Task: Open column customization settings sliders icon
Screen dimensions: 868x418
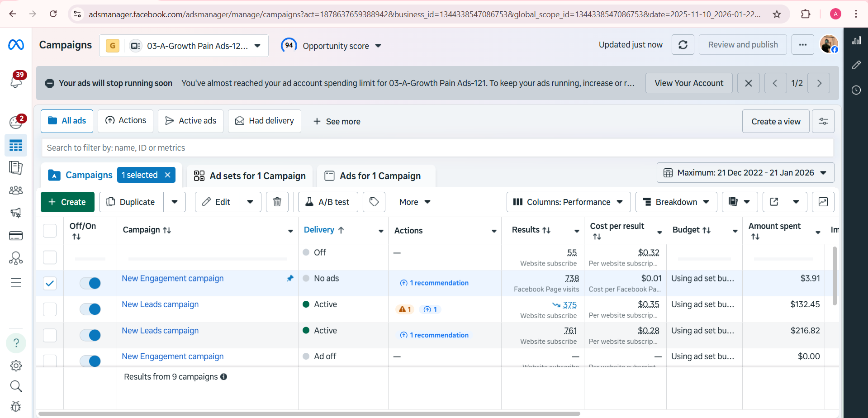Action: point(823,121)
